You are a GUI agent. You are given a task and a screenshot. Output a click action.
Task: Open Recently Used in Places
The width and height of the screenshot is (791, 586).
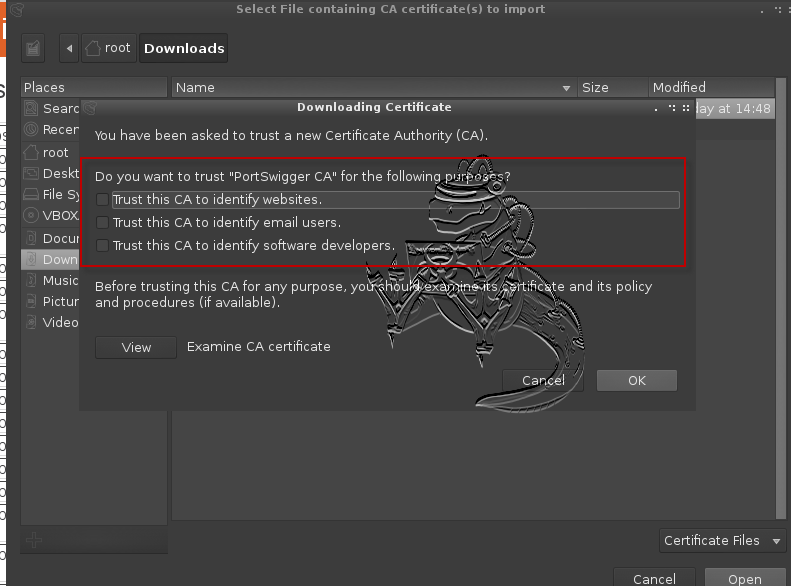click(x=51, y=130)
